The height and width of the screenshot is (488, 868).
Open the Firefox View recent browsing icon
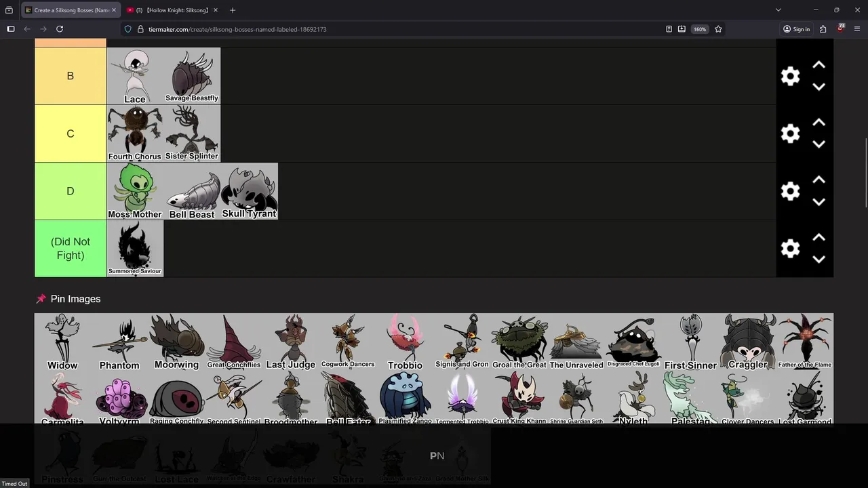click(9, 10)
